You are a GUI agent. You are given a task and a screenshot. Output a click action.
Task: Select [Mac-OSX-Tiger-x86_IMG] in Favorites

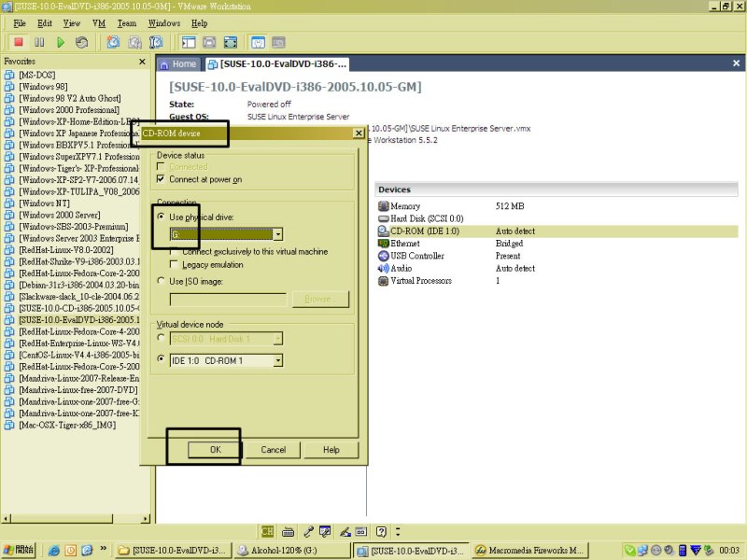(67, 425)
